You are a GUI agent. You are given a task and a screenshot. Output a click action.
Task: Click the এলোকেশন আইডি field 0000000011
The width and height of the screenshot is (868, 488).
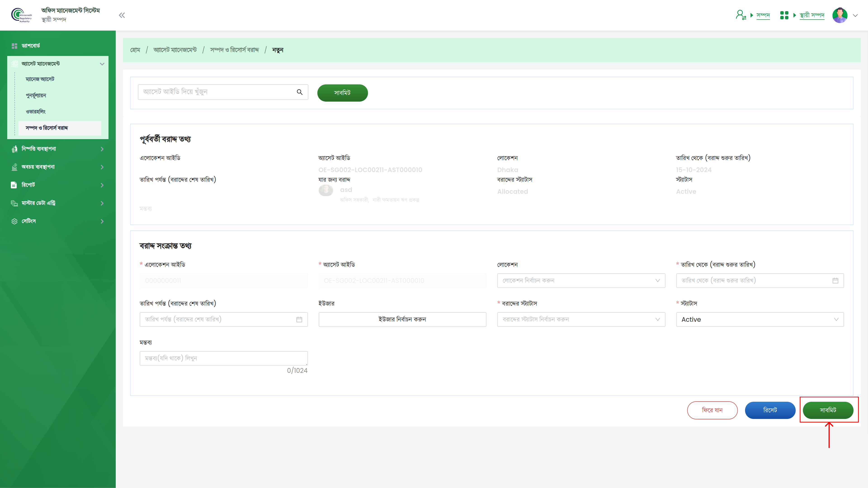click(224, 281)
